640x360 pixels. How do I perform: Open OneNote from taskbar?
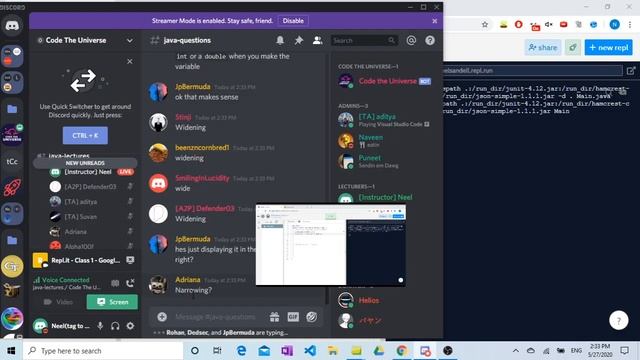(287, 351)
